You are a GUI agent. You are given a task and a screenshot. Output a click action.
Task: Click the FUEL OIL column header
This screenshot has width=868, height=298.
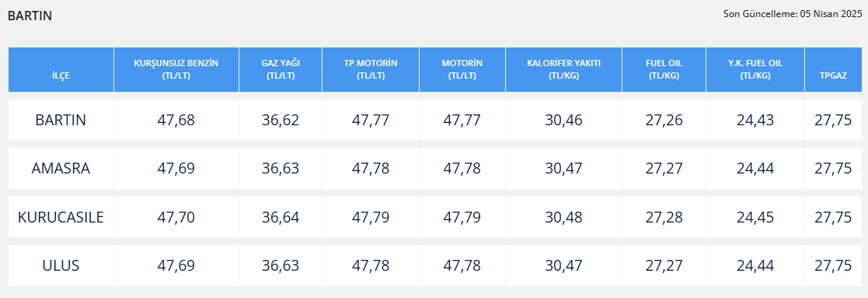coord(664,70)
